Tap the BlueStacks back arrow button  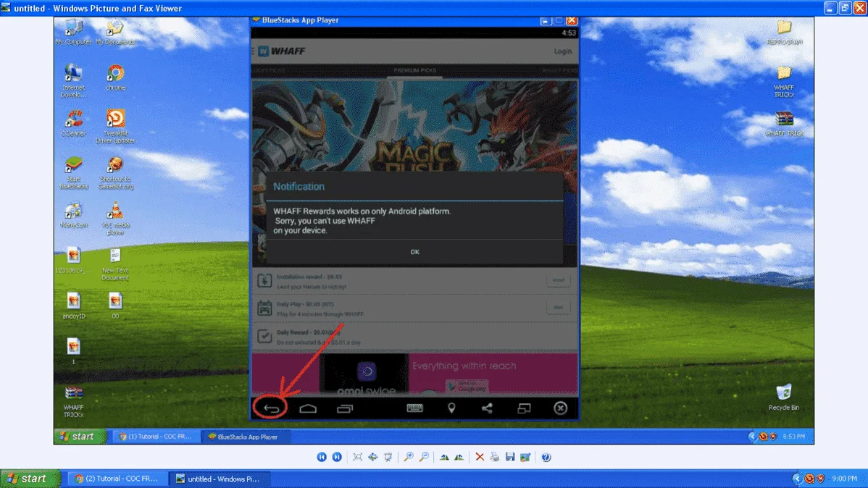(x=271, y=409)
